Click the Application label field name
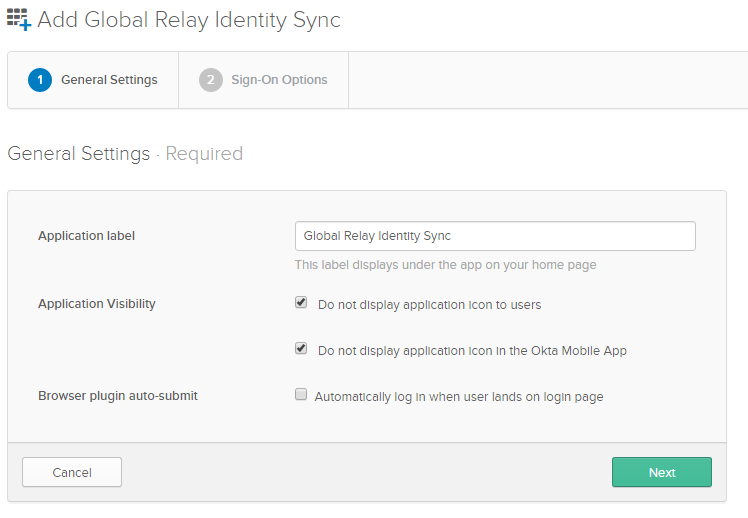Image resolution: width=748 pixels, height=518 pixels. [86, 236]
